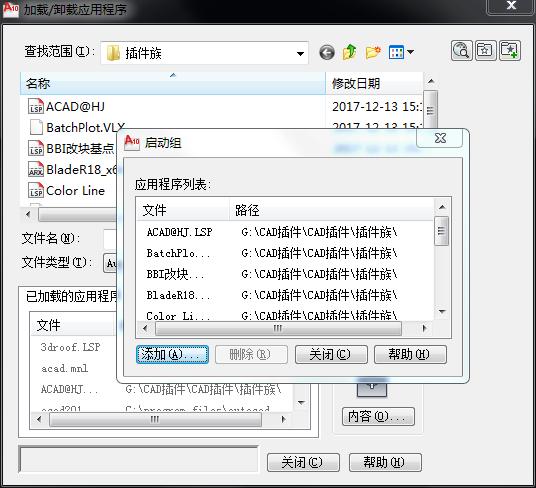Open the Favorites folder icon
This screenshot has height=488, width=536.
tap(485, 51)
